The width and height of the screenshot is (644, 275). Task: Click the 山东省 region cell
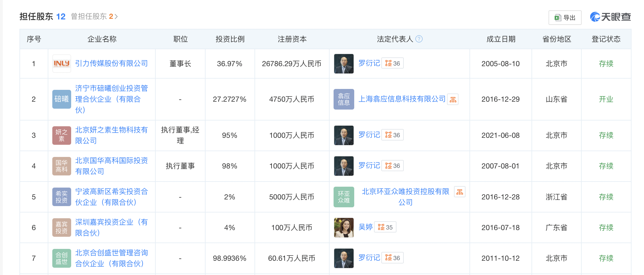[x=556, y=99]
